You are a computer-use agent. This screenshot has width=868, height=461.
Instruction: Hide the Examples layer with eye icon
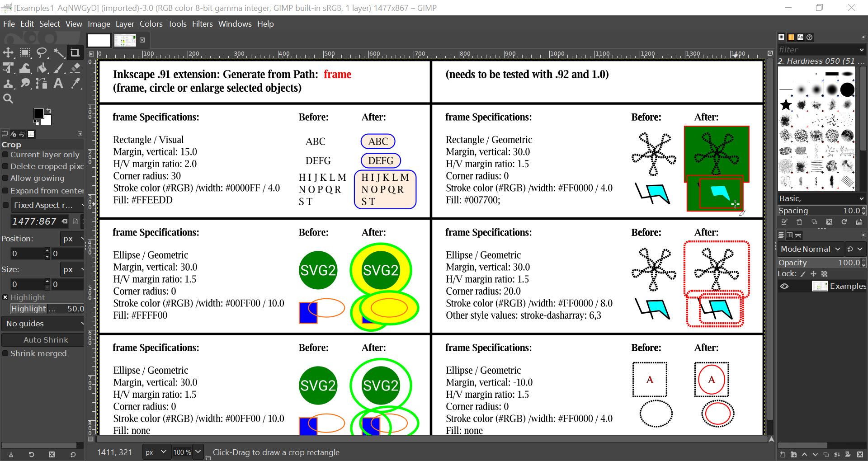click(x=784, y=286)
